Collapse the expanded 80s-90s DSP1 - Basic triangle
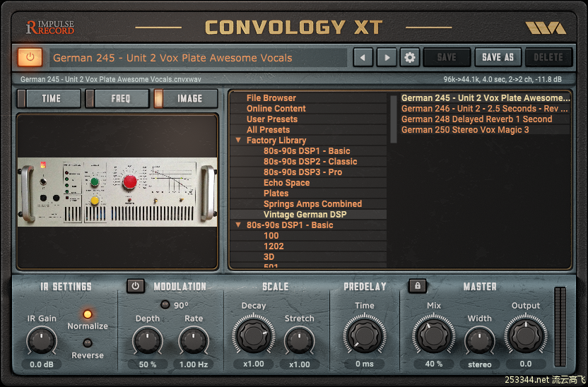Image resolution: width=588 pixels, height=387 pixels. 237,225
